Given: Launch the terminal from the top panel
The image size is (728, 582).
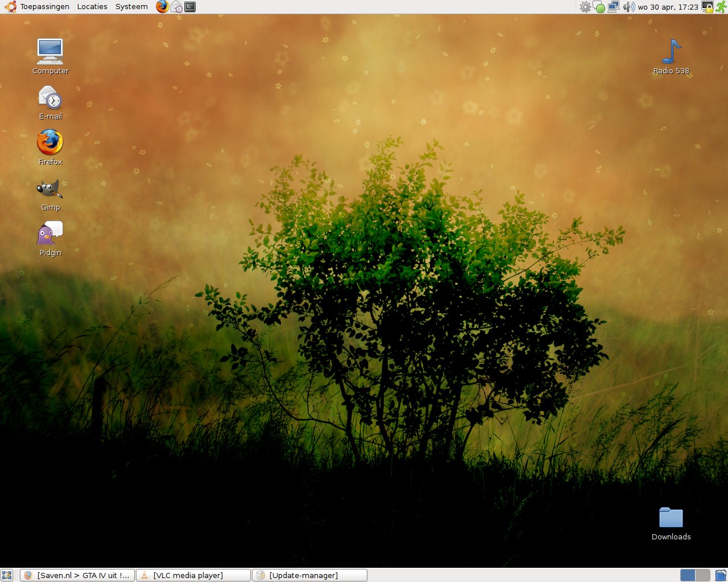Looking at the screenshot, I should tap(190, 7).
